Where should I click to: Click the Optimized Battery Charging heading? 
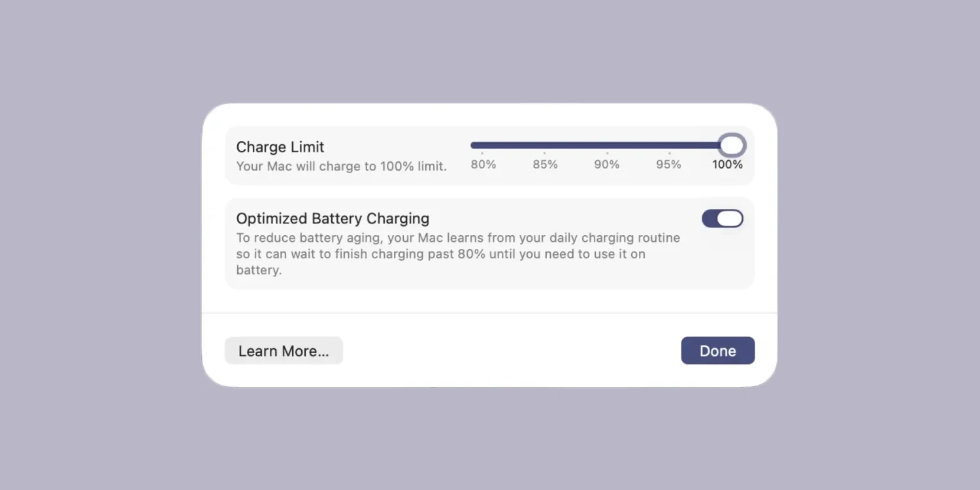click(333, 218)
